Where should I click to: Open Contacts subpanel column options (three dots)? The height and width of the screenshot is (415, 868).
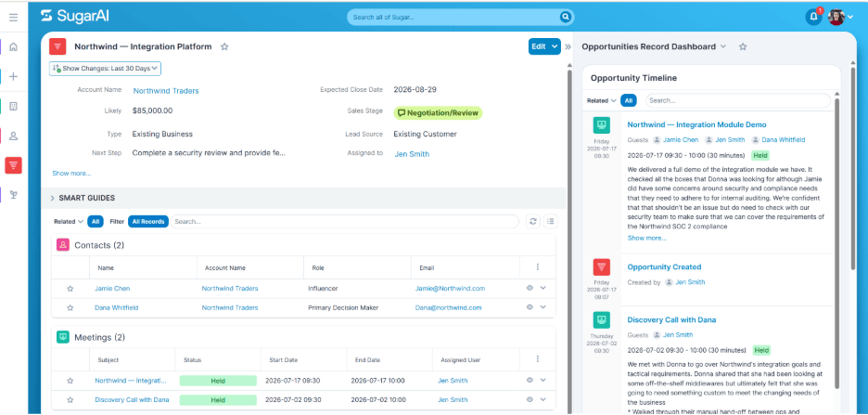538,267
